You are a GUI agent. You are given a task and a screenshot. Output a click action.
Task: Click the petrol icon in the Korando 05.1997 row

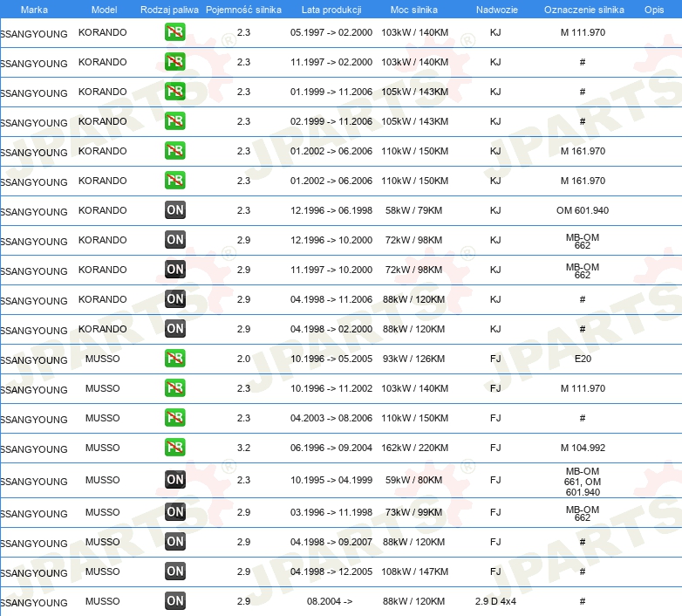coord(175,32)
